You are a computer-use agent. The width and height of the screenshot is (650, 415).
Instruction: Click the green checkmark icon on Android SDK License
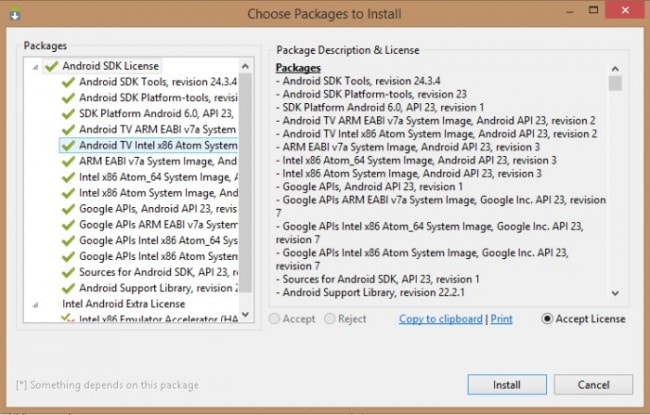(51, 65)
